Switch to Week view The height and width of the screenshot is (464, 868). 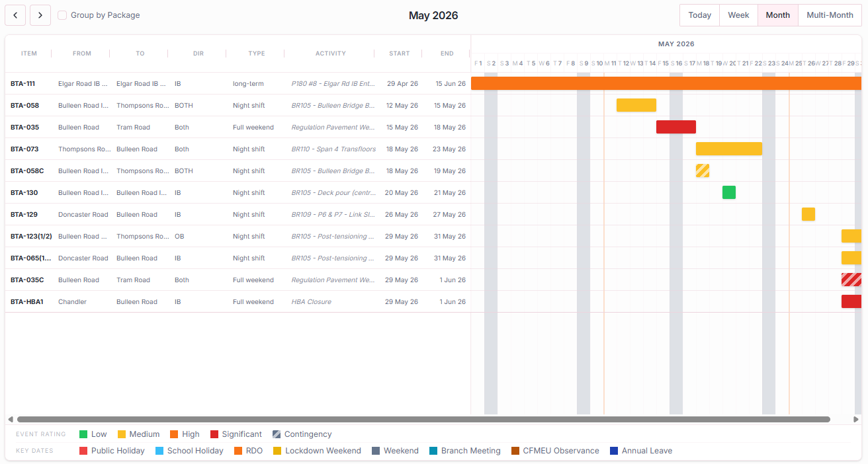738,15
